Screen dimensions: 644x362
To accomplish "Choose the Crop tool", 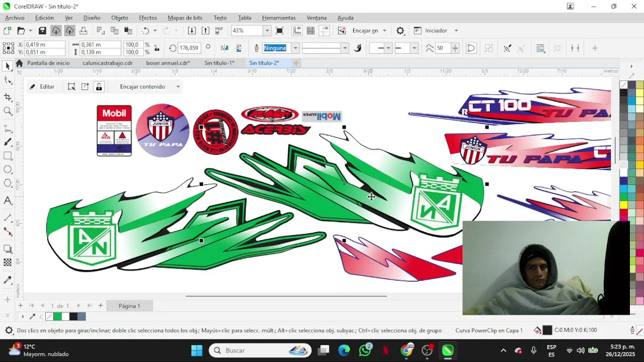I will [x=8, y=97].
